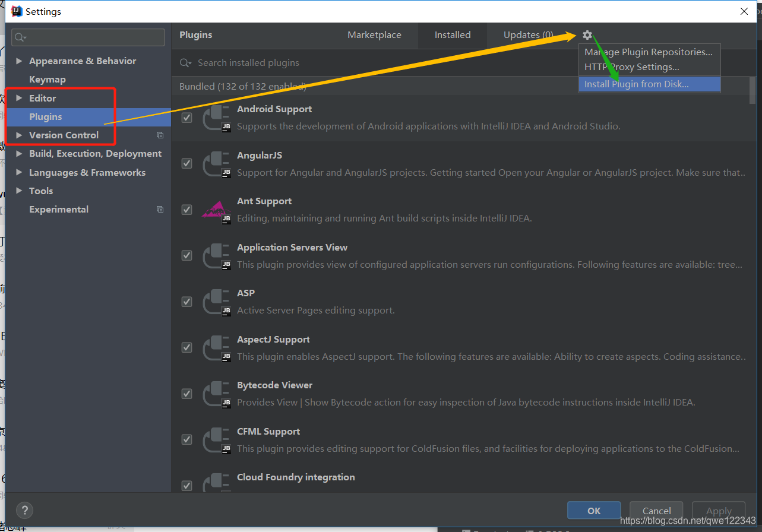
Task: Focus the settings search field
Action: [88, 37]
